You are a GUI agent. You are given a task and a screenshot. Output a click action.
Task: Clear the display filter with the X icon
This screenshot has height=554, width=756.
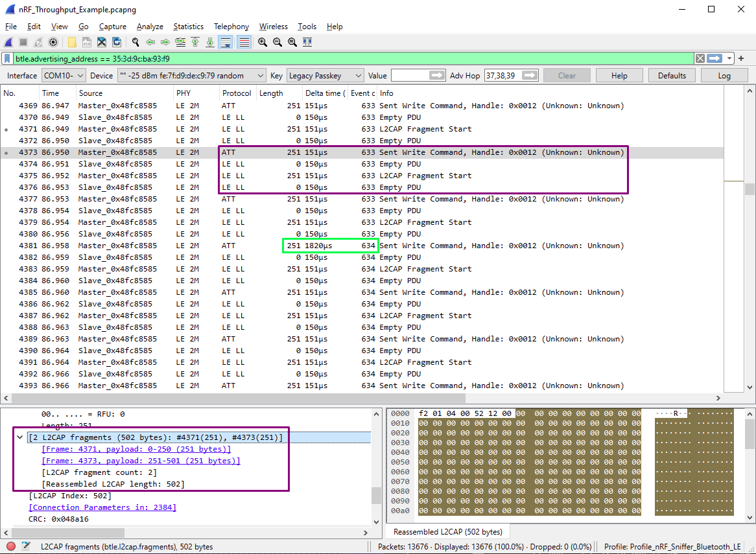[700, 58]
